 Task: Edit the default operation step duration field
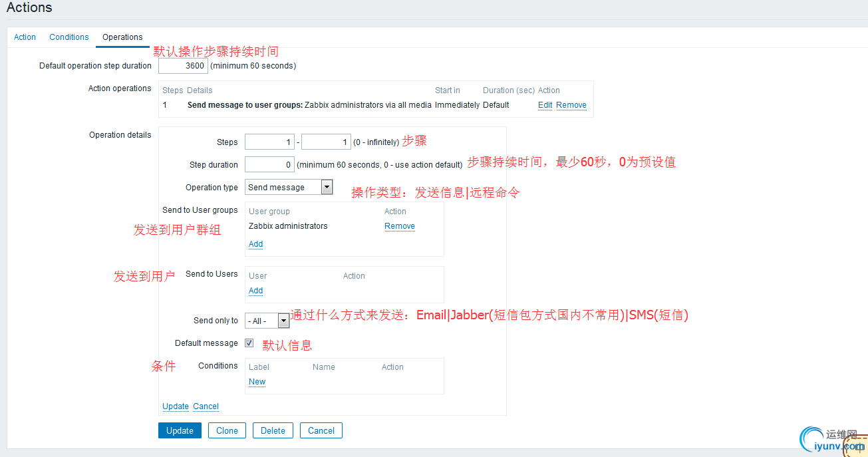tap(183, 66)
